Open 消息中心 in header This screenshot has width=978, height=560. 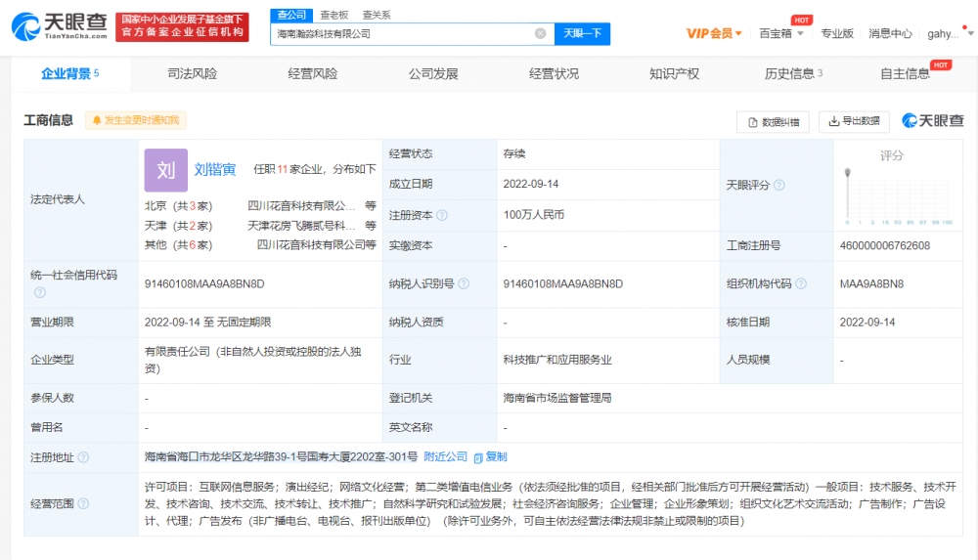(890, 33)
